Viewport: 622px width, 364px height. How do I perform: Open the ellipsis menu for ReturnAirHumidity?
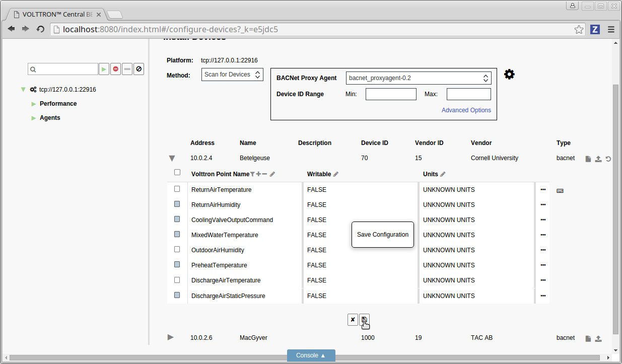[543, 205]
